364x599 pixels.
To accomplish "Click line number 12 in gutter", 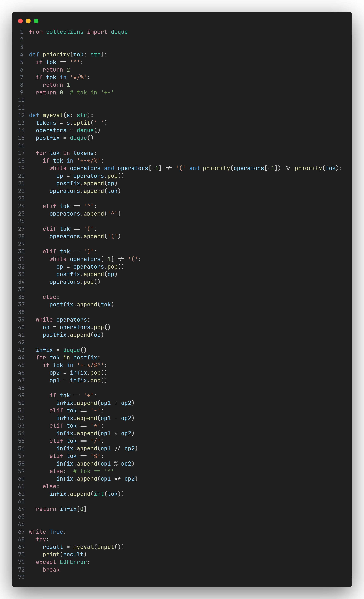I will pyautogui.click(x=21, y=115).
